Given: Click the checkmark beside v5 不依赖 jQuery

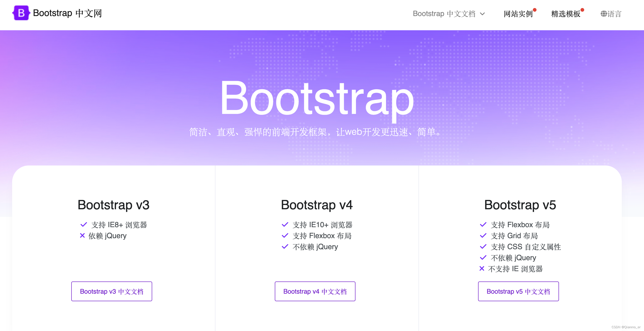Looking at the screenshot, I should [x=483, y=257].
